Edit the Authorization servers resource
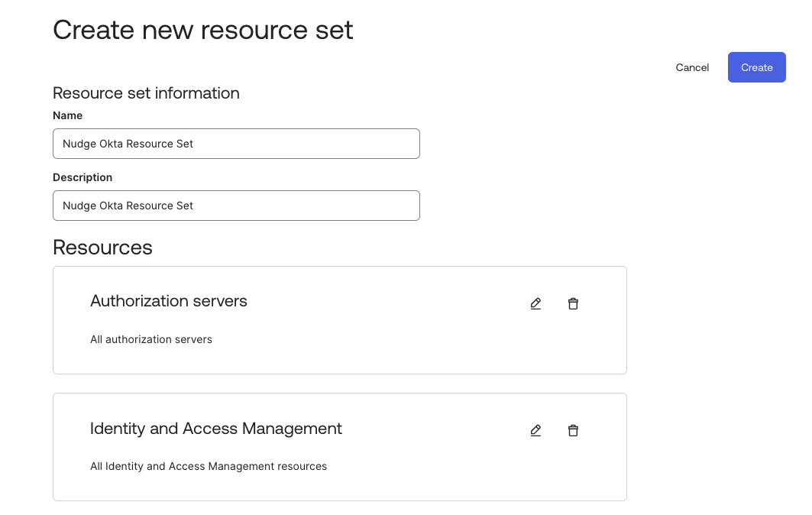 [535, 303]
